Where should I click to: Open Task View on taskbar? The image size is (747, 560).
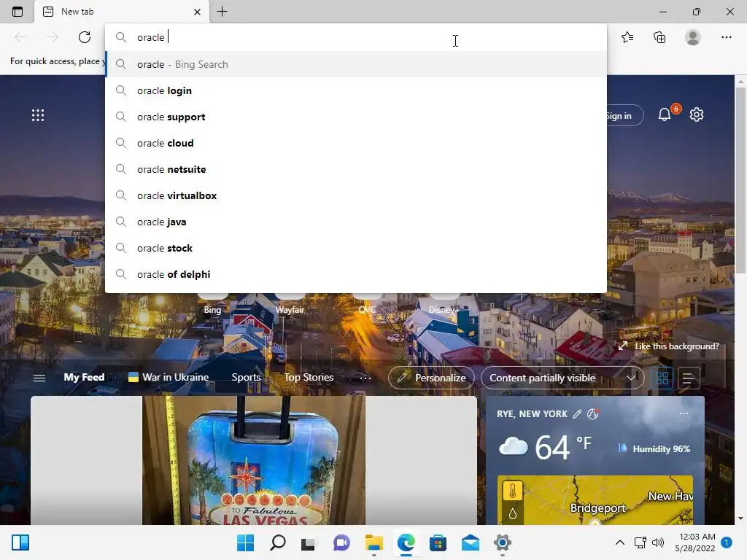tap(309, 542)
